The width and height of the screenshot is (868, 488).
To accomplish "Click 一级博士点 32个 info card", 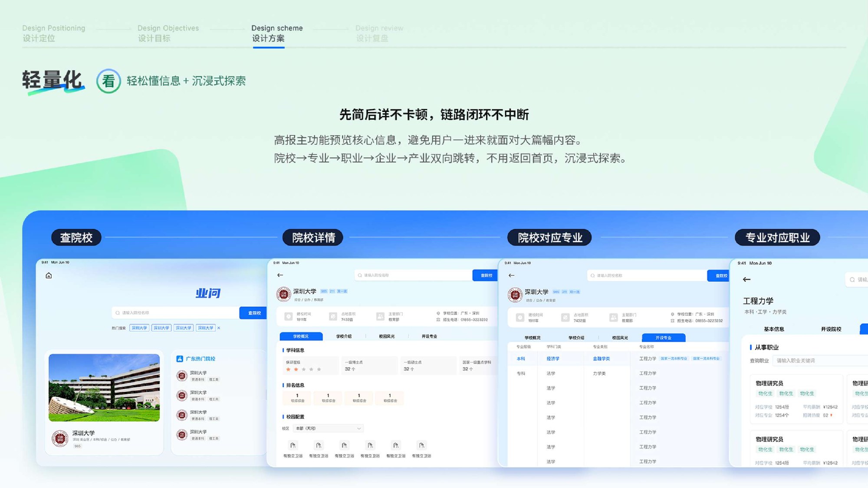I will [x=369, y=366].
